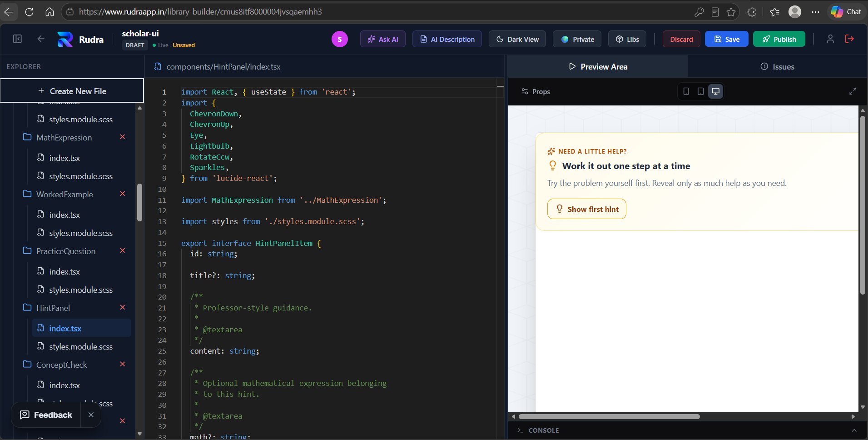Switch to the Issues tab

tap(778, 67)
